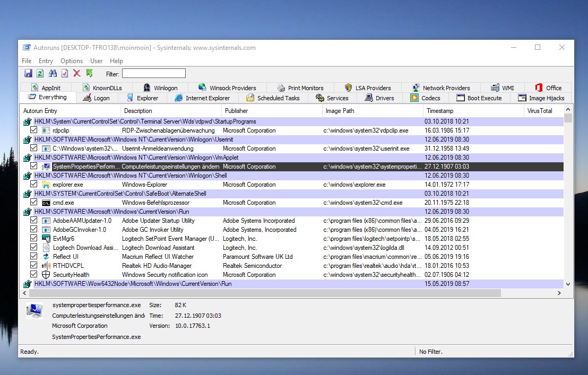Click the AdobeGCInvoker-1.0 entry icon
The image size is (588, 375).
tap(46, 230)
